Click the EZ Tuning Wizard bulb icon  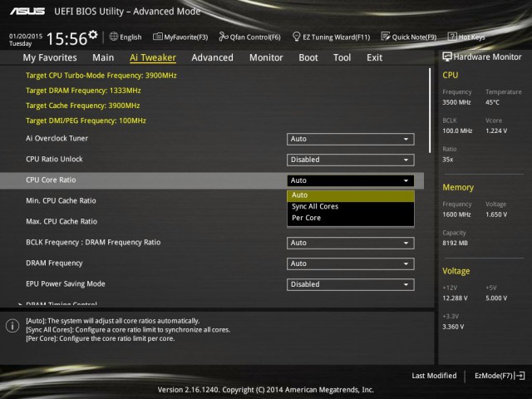click(x=296, y=37)
